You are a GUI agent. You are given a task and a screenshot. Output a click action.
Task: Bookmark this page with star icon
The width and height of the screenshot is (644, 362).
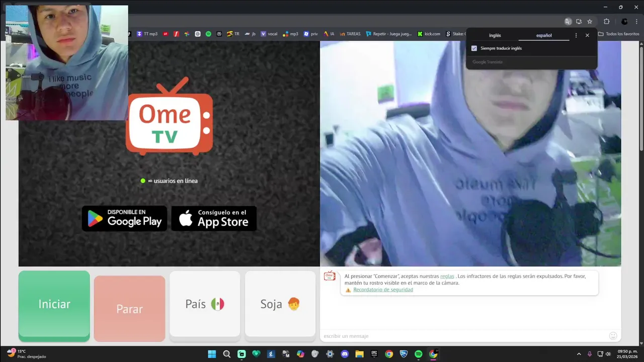pyautogui.click(x=590, y=22)
